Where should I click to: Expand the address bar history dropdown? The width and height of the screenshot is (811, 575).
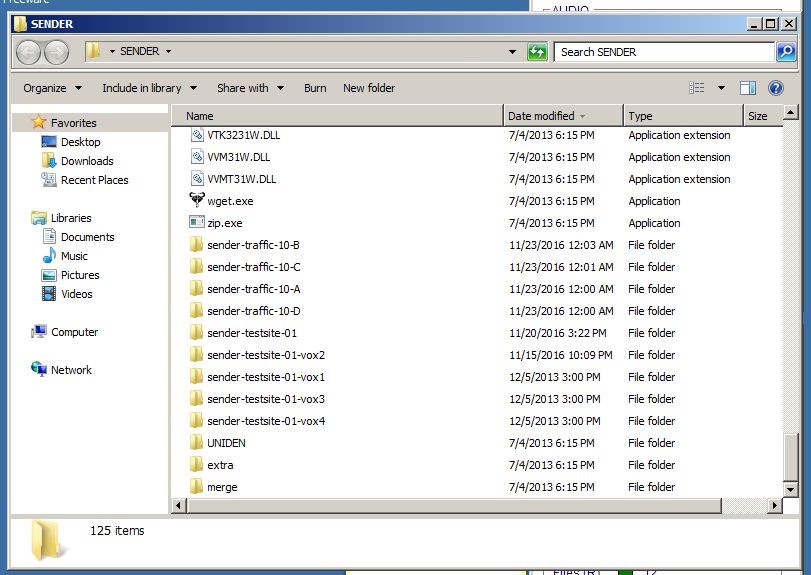[x=512, y=52]
